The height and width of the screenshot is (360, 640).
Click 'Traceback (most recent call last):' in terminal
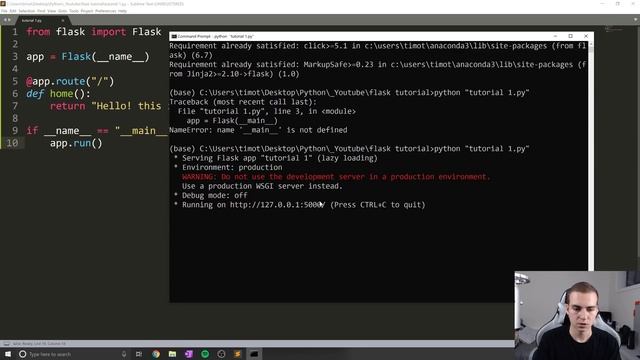[x=243, y=102]
